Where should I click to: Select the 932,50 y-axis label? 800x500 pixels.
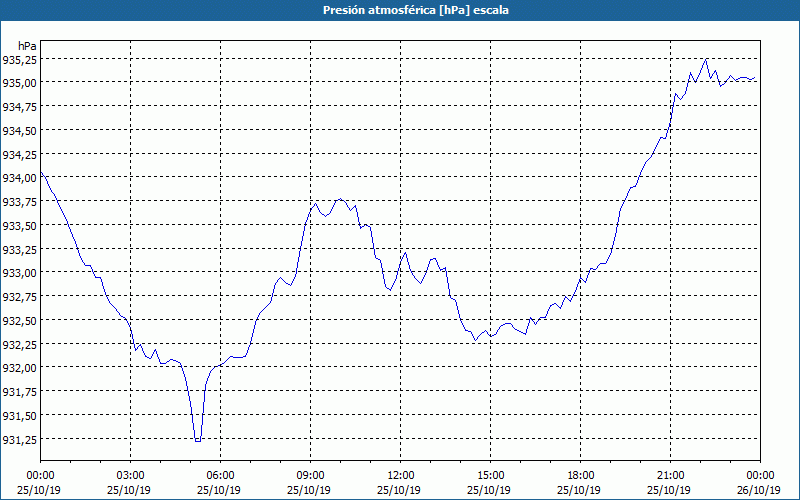(x=19, y=321)
